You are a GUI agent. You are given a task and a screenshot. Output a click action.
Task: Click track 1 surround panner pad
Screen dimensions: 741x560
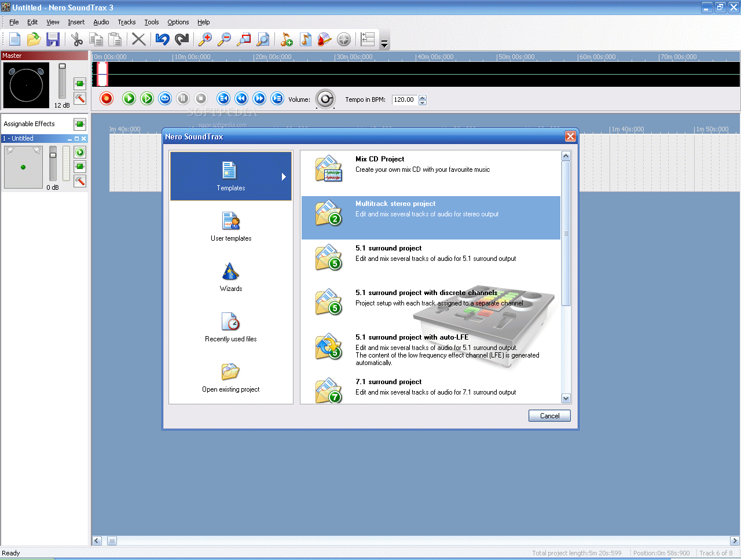(x=23, y=167)
